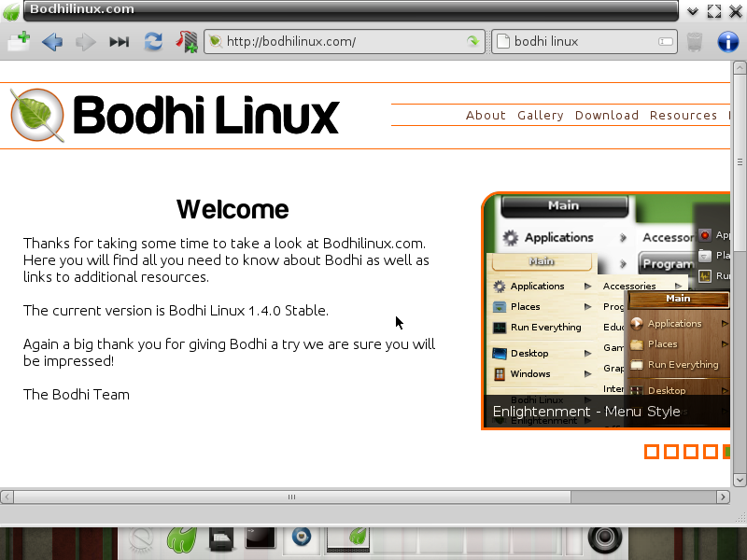Click the trash can icon in the toolbar

695,42
